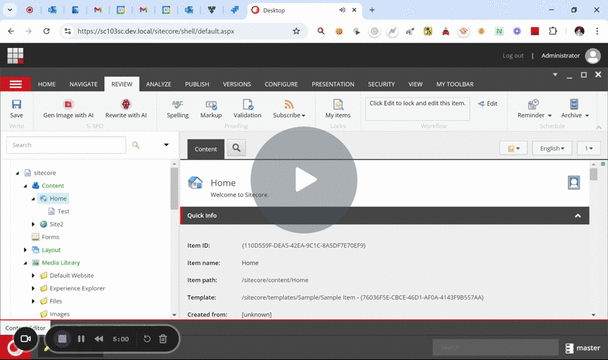Pause the screen recording

[81, 339]
